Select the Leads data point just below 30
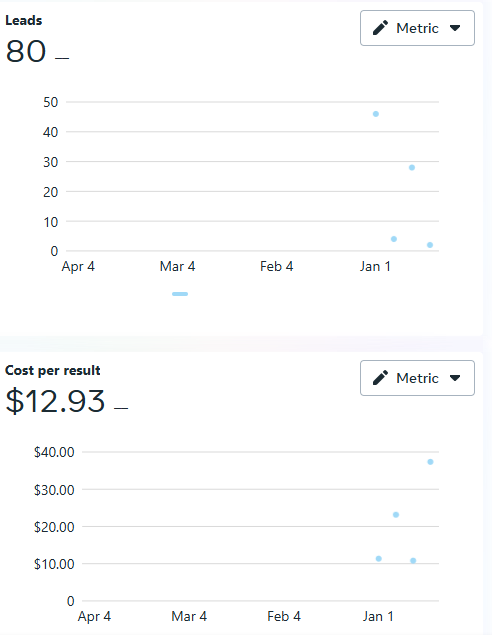This screenshot has height=635, width=492. [x=412, y=167]
